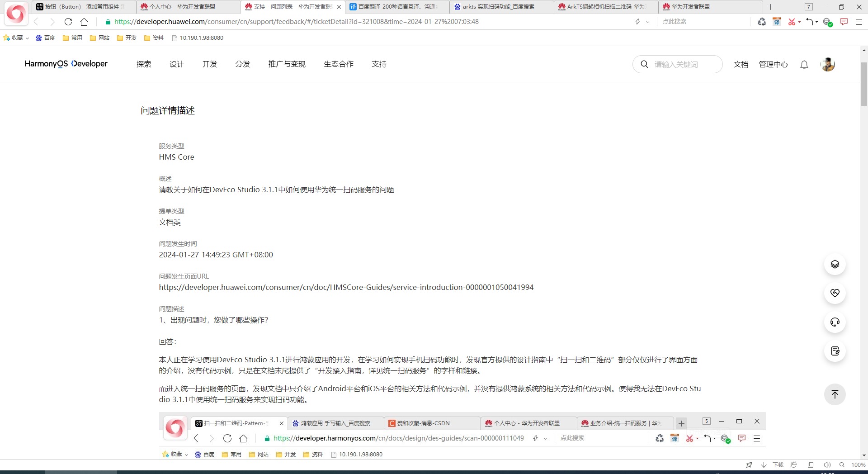
Task: Open the 资料 bookmarks folder
Action: 154,38
